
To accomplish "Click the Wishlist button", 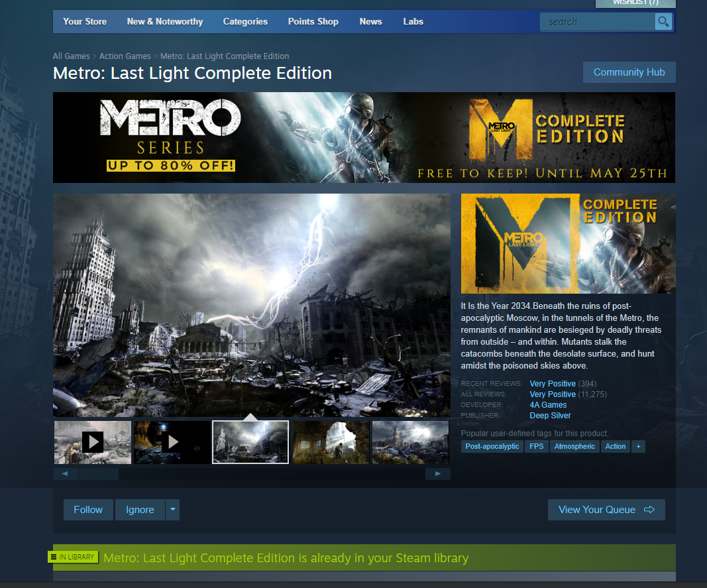I will [x=635, y=3].
